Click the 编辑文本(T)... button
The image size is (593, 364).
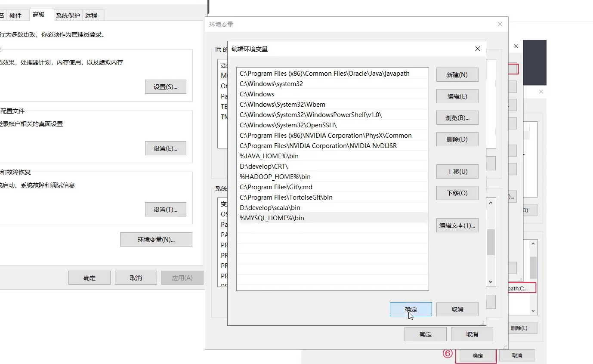coord(457,225)
